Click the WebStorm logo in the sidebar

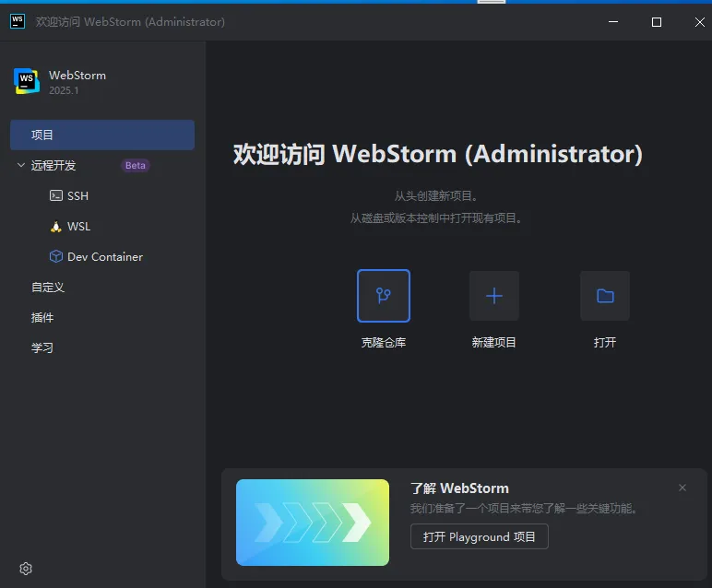click(27, 81)
